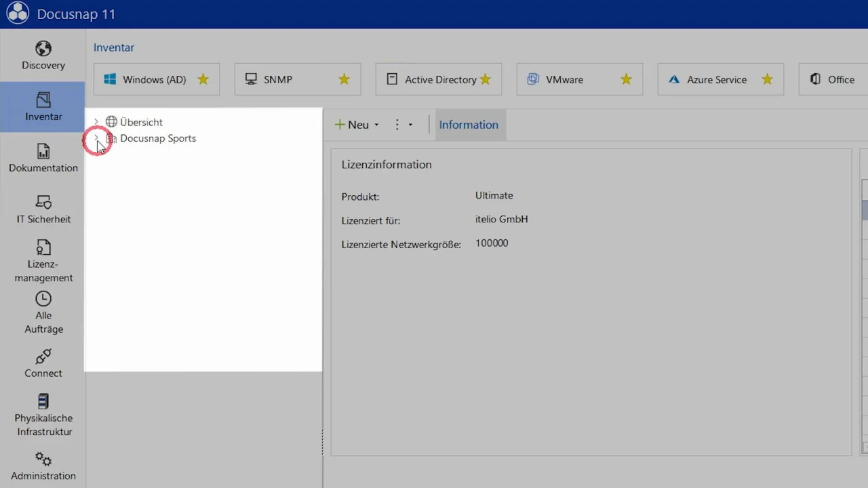Select the Inventar sidebar item
The height and width of the screenshot is (488, 868).
[x=43, y=107]
